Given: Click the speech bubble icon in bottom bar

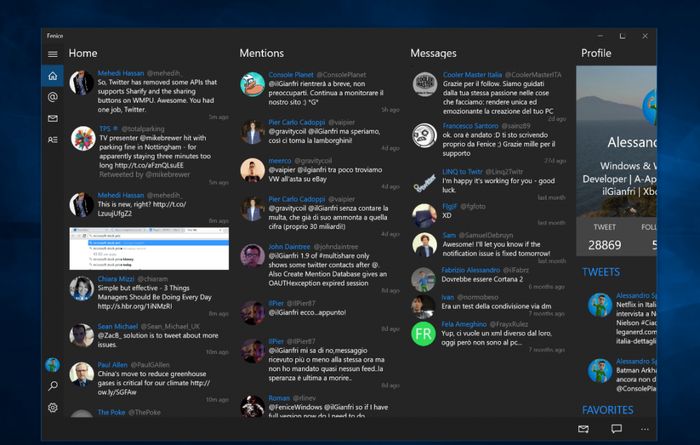Looking at the screenshot, I should 616,429.
